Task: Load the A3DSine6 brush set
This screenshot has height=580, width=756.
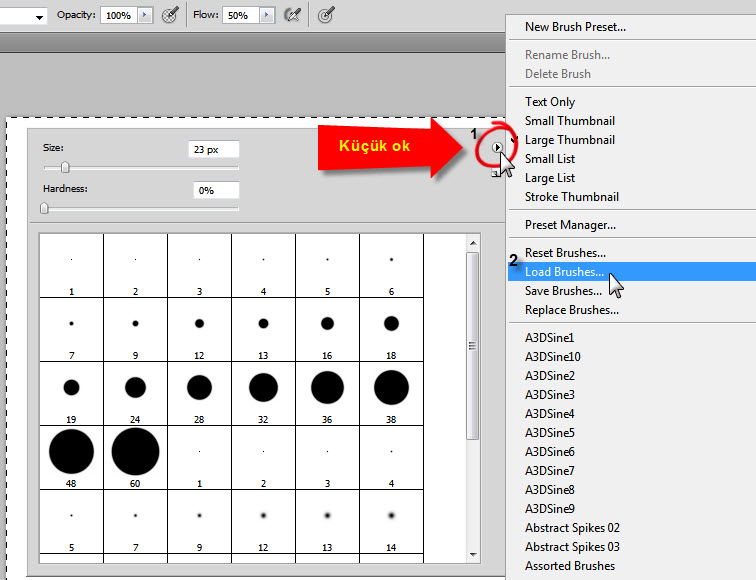Action: tap(550, 452)
